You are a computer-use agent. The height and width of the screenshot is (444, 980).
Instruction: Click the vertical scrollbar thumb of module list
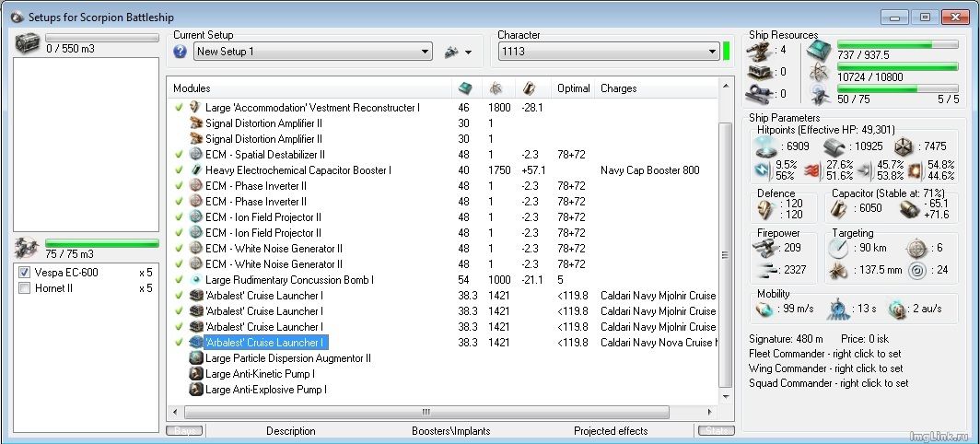[x=725, y=255]
